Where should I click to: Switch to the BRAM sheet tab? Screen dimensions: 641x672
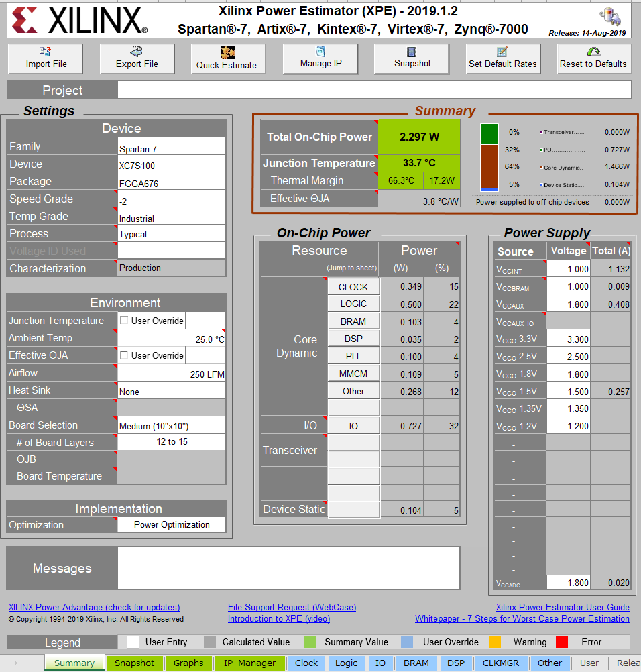416,663
